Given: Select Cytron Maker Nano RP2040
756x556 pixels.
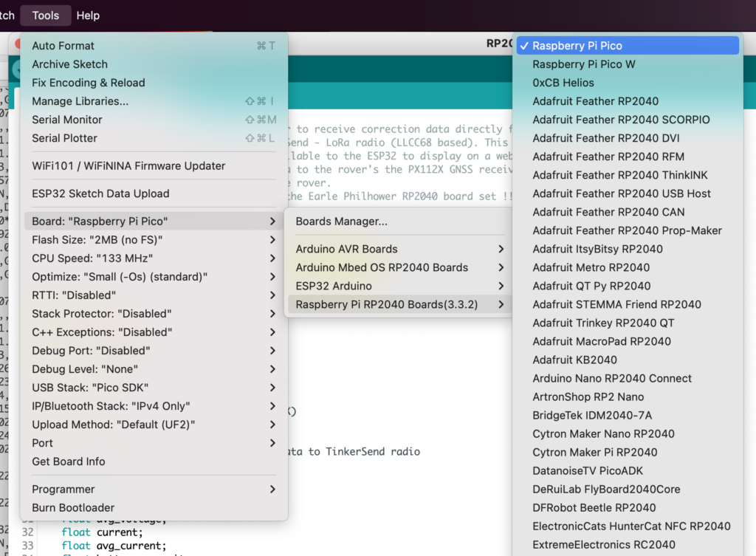Looking at the screenshot, I should [628, 434].
